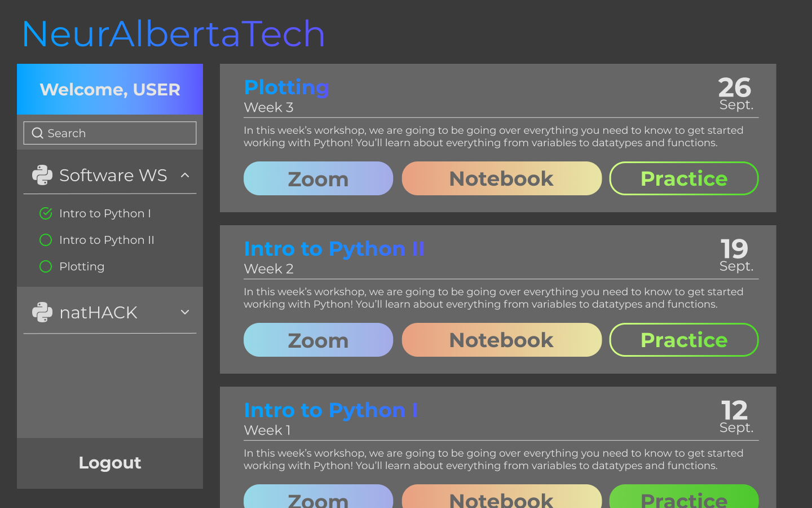The image size is (812, 508).
Task: Click the NeurAlbertaTech logo title
Action: (173, 34)
